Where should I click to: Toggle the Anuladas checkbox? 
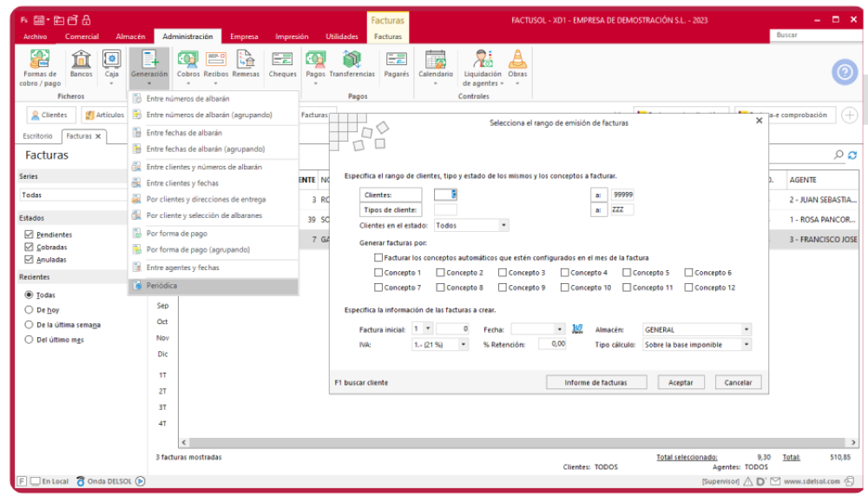pos(29,259)
